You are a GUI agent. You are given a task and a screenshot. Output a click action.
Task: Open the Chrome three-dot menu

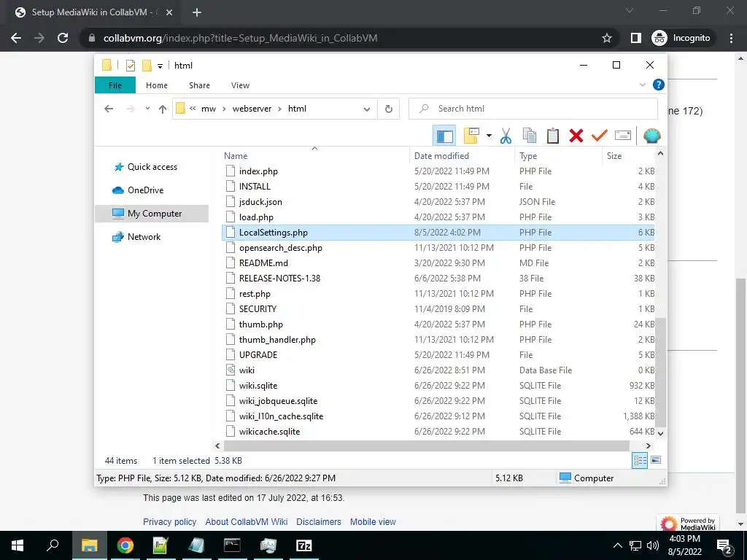click(x=731, y=38)
